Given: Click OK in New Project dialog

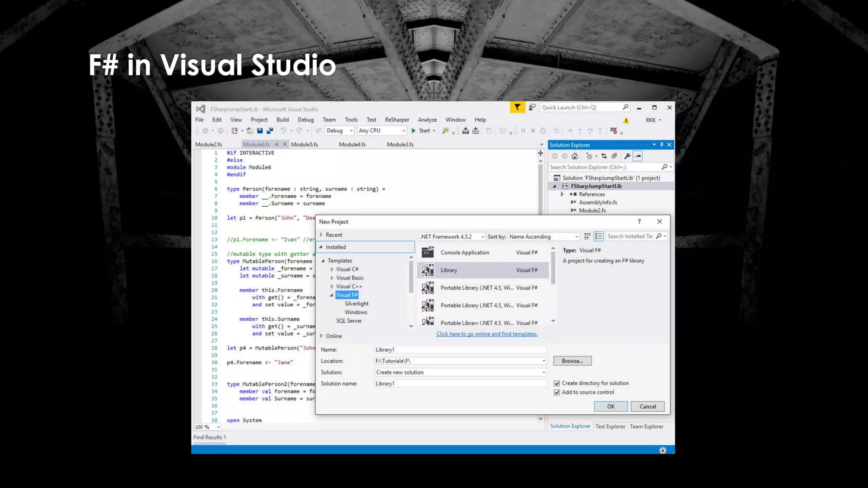Looking at the screenshot, I should click(x=611, y=407).
